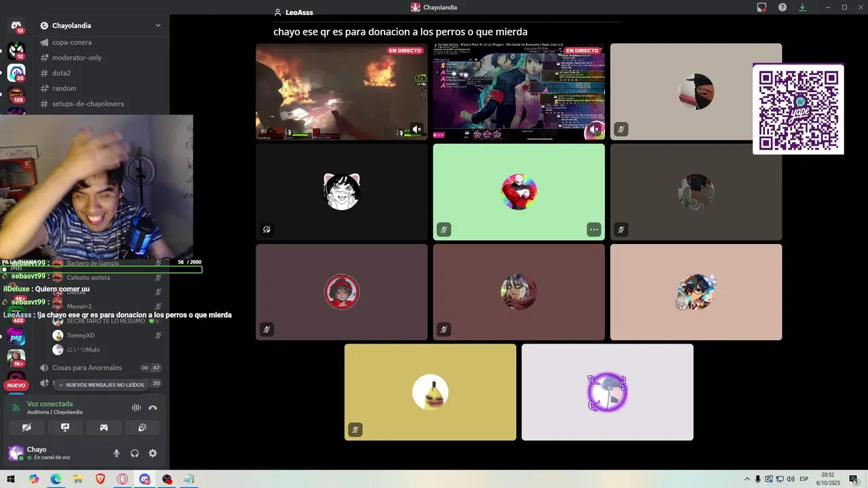Open File Explorer from the taskbar
This screenshot has height=488, width=868.
pos(78,479)
